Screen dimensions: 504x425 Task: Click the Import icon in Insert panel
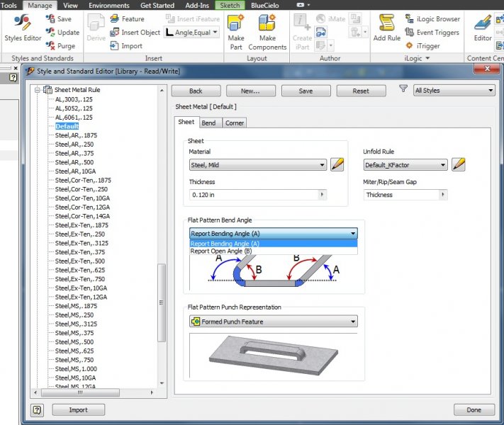(x=114, y=45)
